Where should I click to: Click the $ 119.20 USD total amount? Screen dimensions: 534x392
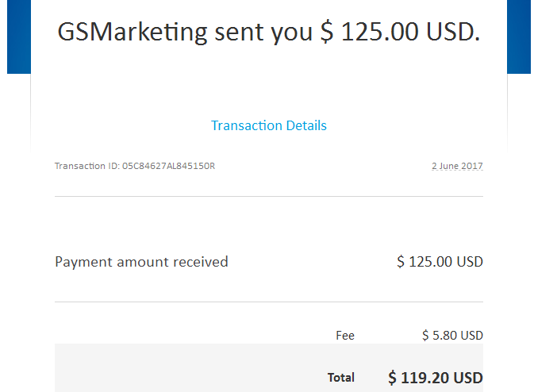(436, 378)
